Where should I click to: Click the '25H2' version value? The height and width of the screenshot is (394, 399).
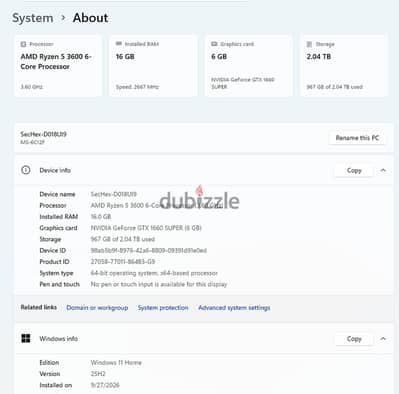[x=98, y=374]
